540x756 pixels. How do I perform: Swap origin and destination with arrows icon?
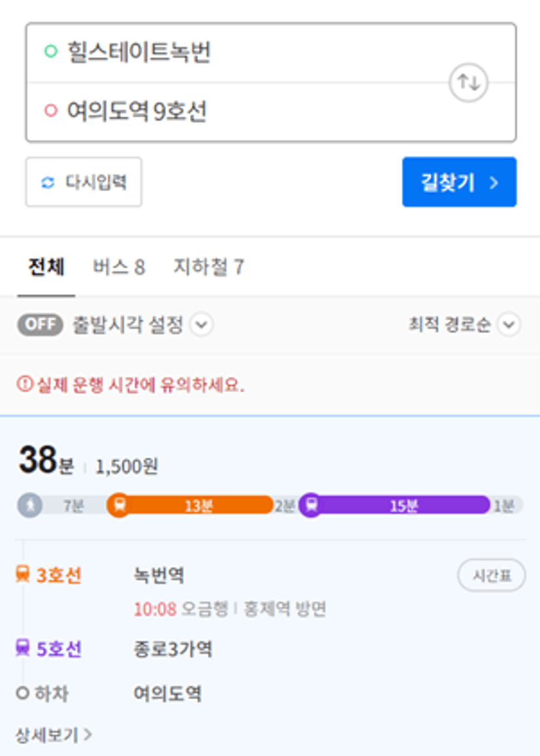coord(468,82)
